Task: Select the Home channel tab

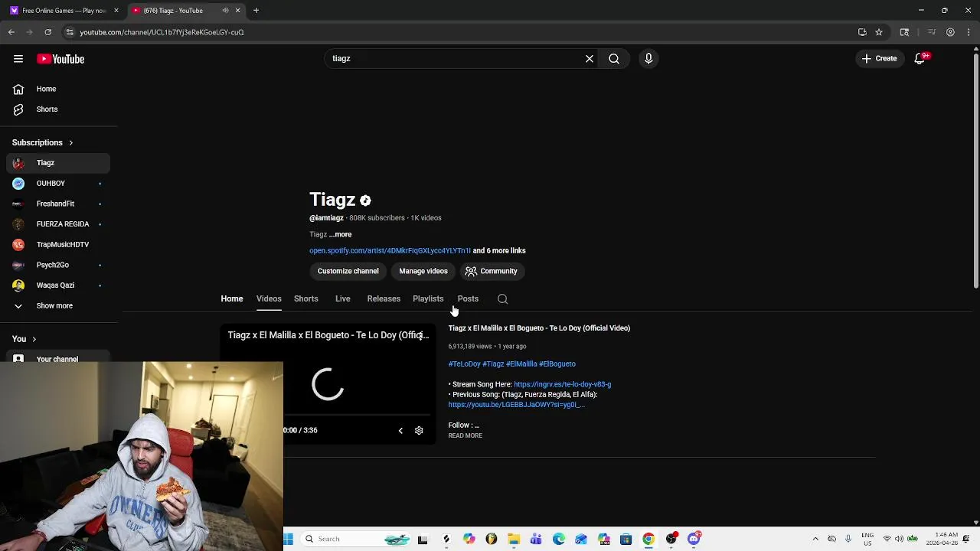Action: 232,298
